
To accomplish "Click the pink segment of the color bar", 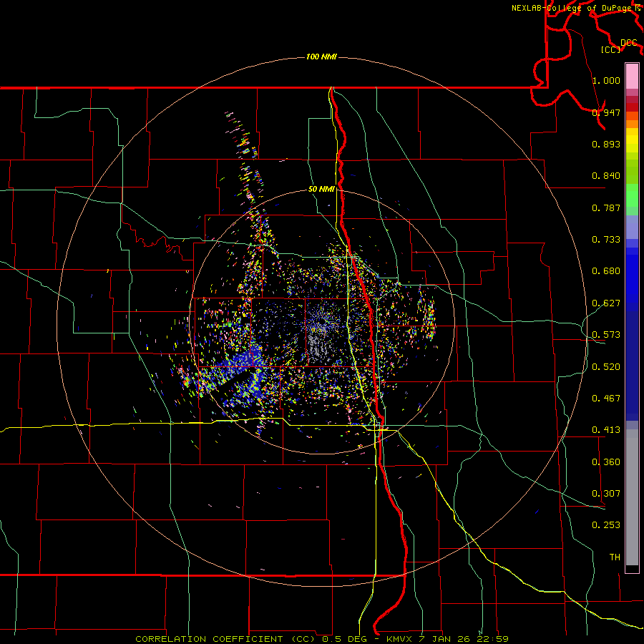I will tap(632, 77).
